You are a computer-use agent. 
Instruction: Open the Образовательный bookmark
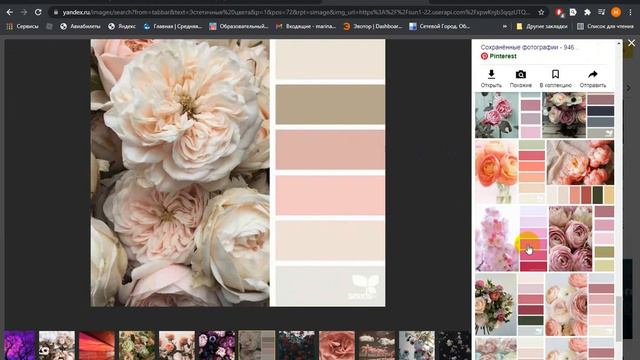tap(239, 26)
